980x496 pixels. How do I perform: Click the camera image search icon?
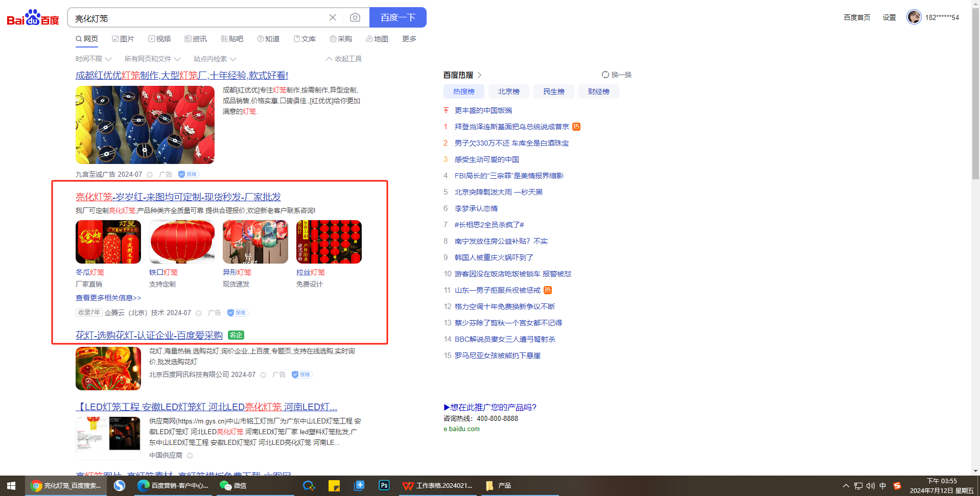(x=355, y=18)
